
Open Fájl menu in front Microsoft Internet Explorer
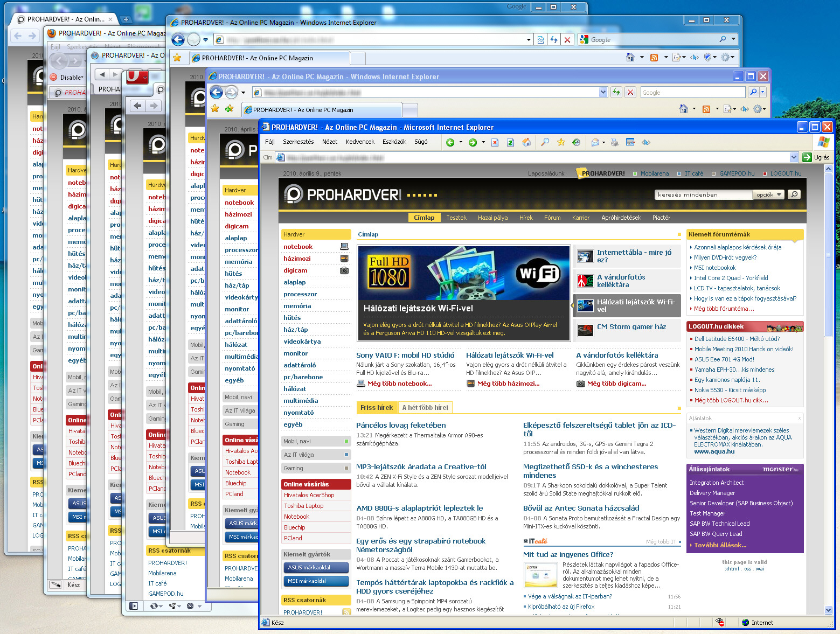(270, 142)
